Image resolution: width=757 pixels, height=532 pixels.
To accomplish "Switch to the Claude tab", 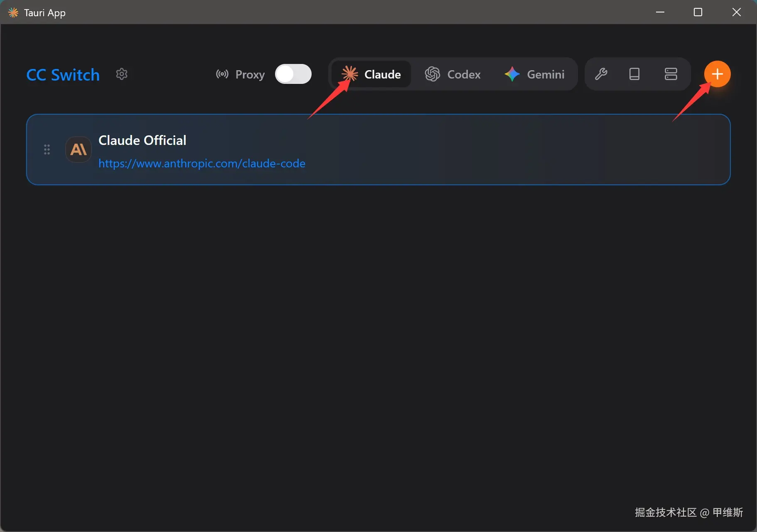I will click(371, 74).
